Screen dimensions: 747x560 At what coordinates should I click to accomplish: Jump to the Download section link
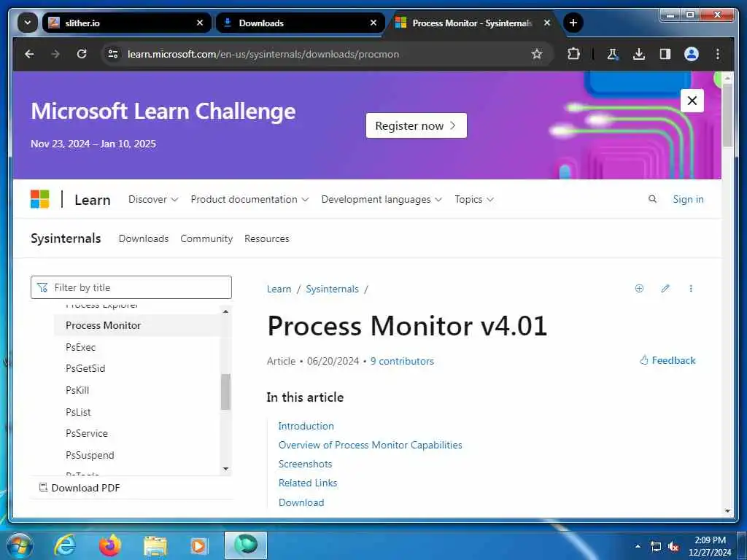coord(301,502)
